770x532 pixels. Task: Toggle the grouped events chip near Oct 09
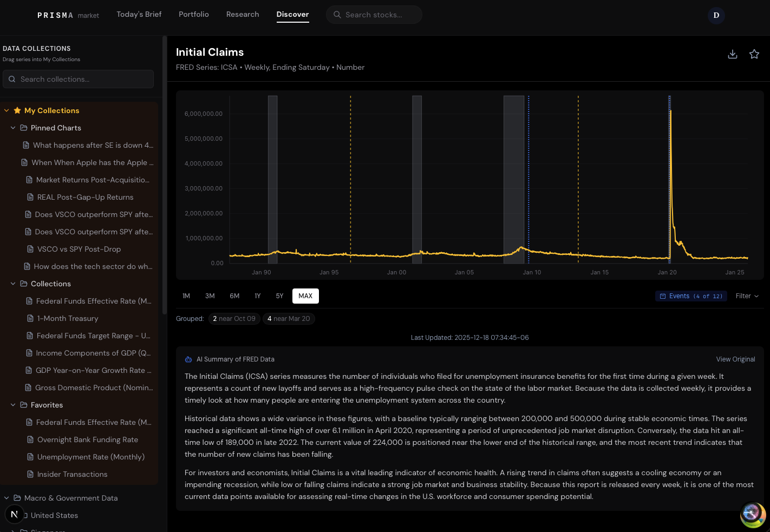pyautogui.click(x=234, y=319)
